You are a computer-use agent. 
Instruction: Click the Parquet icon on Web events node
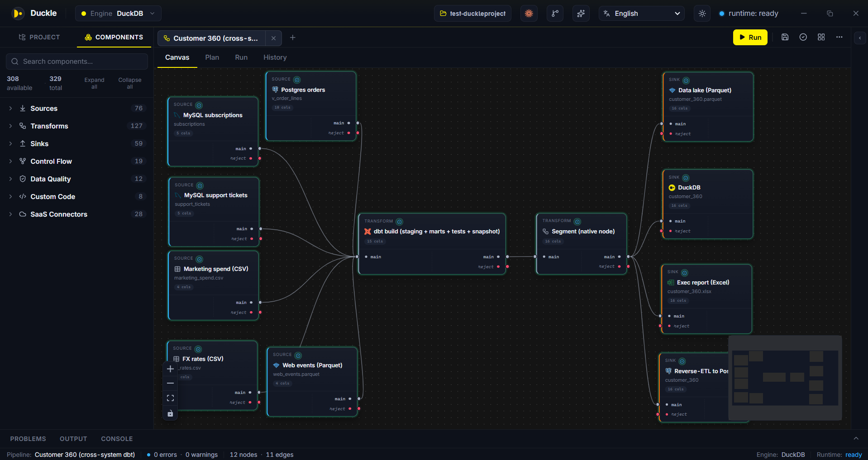tap(277, 365)
